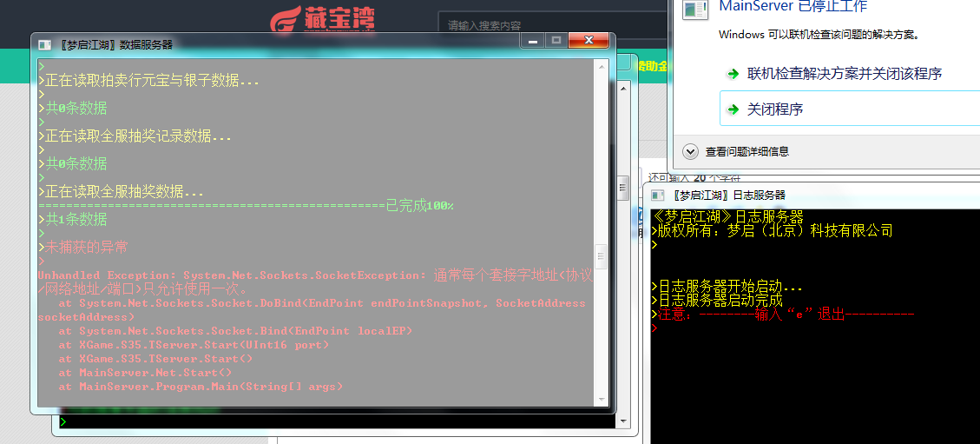Expand 查看问题详细信息 with the chevron button
Image resolution: width=980 pixels, height=444 pixels.
[x=690, y=151]
